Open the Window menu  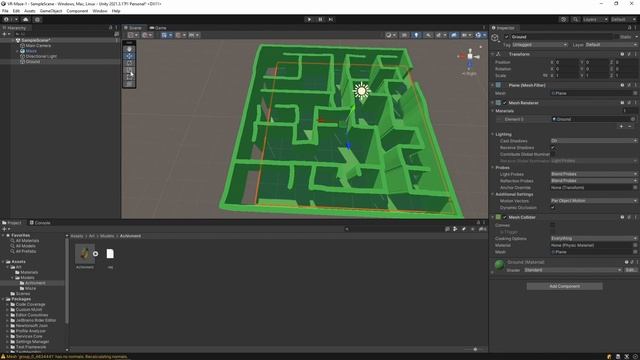(x=100, y=11)
